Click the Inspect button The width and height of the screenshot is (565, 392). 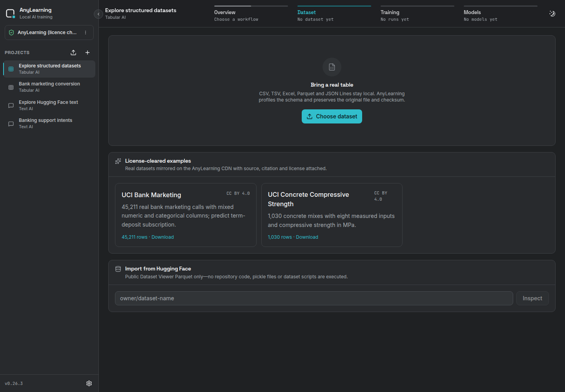click(532, 298)
